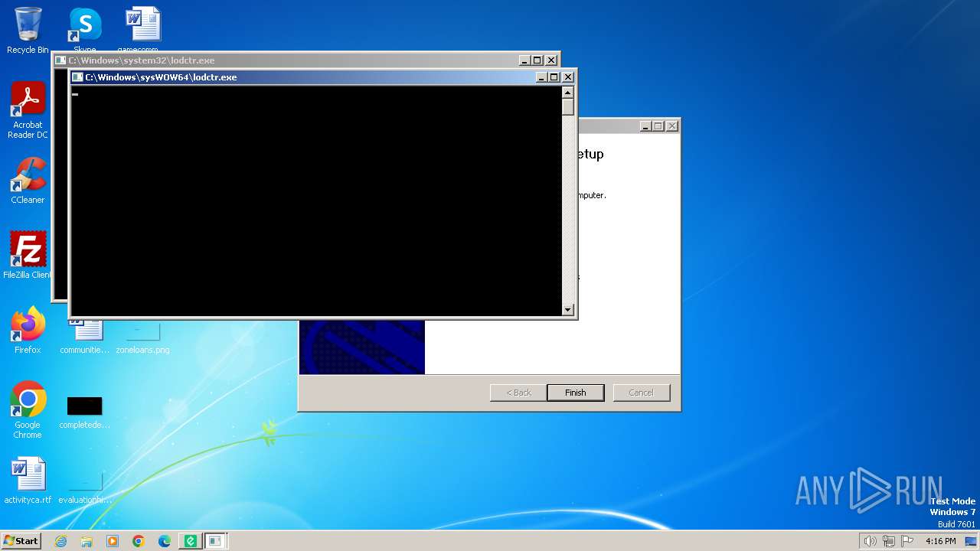This screenshot has width=980, height=551.
Task: Open the gamecomm Word document icon
Action: [x=142, y=29]
